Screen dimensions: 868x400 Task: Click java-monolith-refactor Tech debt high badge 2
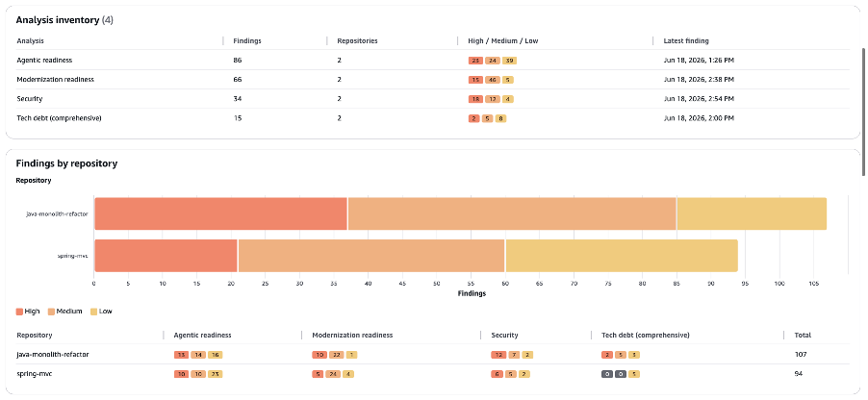[x=607, y=355]
